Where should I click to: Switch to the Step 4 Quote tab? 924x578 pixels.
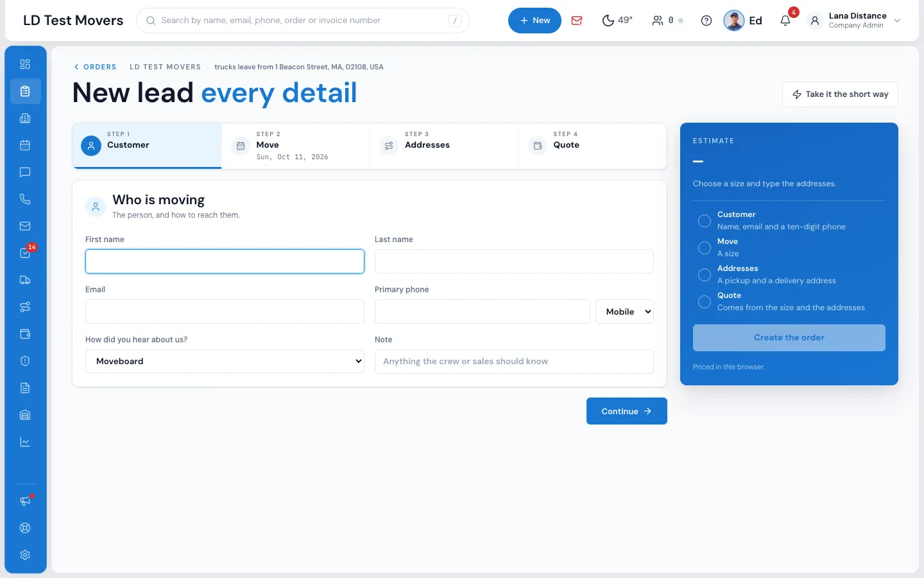click(592, 146)
